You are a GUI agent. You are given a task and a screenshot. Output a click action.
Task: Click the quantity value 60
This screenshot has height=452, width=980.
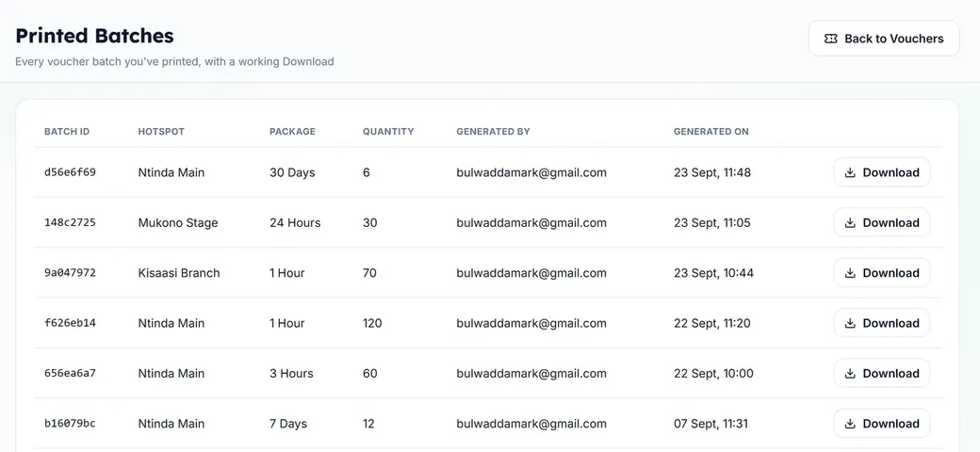pos(370,373)
